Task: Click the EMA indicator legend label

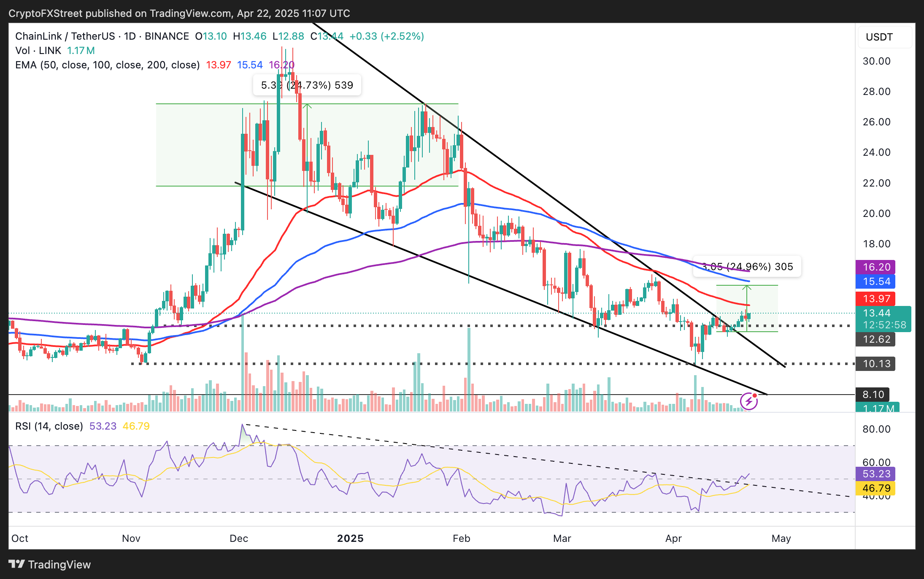Action: (x=107, y=65)
